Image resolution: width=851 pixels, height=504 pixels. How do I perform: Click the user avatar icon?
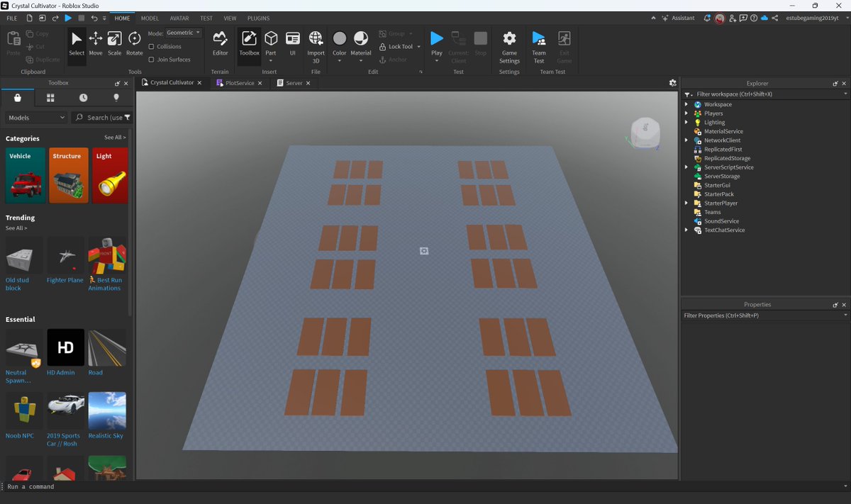click(719, 18)
